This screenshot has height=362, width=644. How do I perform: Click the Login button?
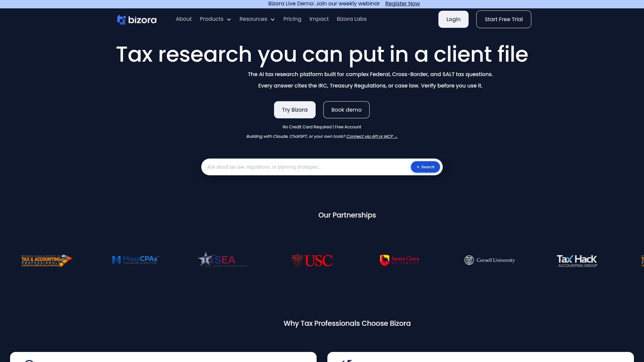(453, 19)
